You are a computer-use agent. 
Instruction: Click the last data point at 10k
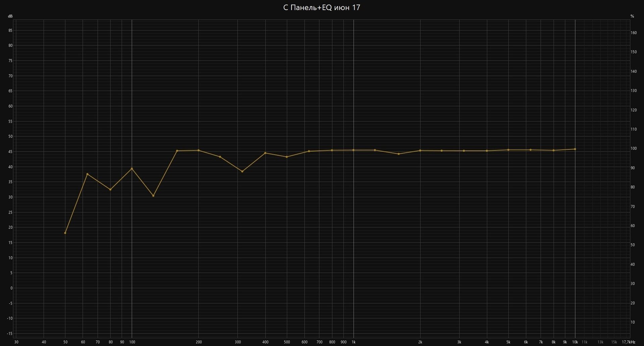click(575, 149)
